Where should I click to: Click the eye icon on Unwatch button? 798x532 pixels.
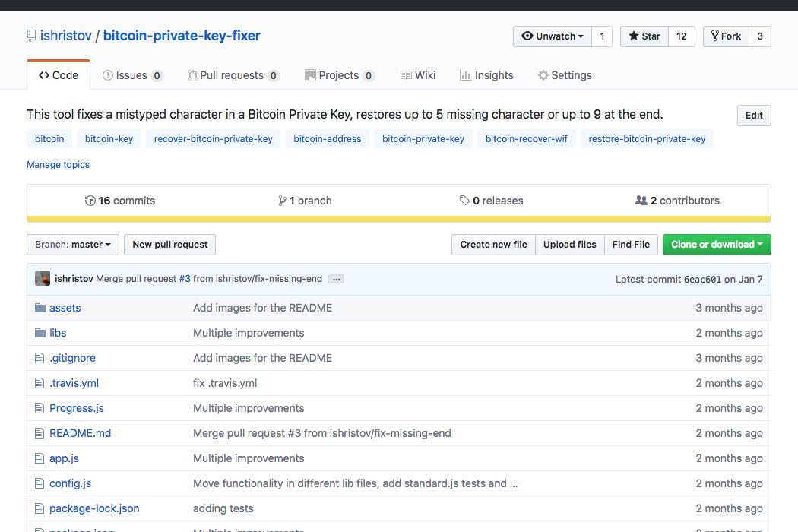coord(528,36)
